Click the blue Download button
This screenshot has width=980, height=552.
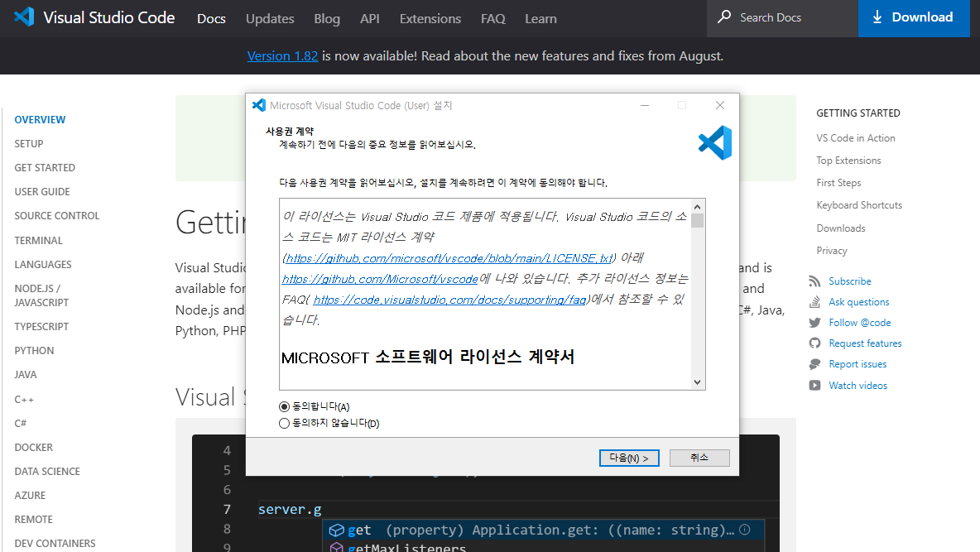[914, 18]
